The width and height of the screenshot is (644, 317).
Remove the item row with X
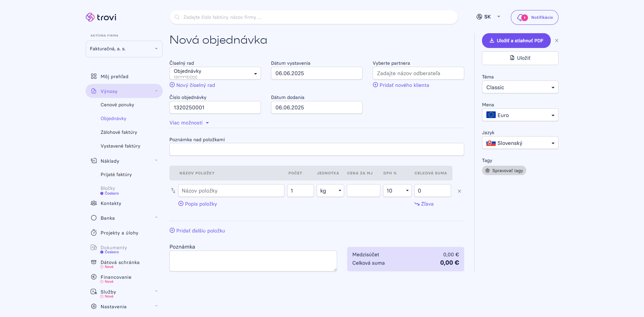460,191
